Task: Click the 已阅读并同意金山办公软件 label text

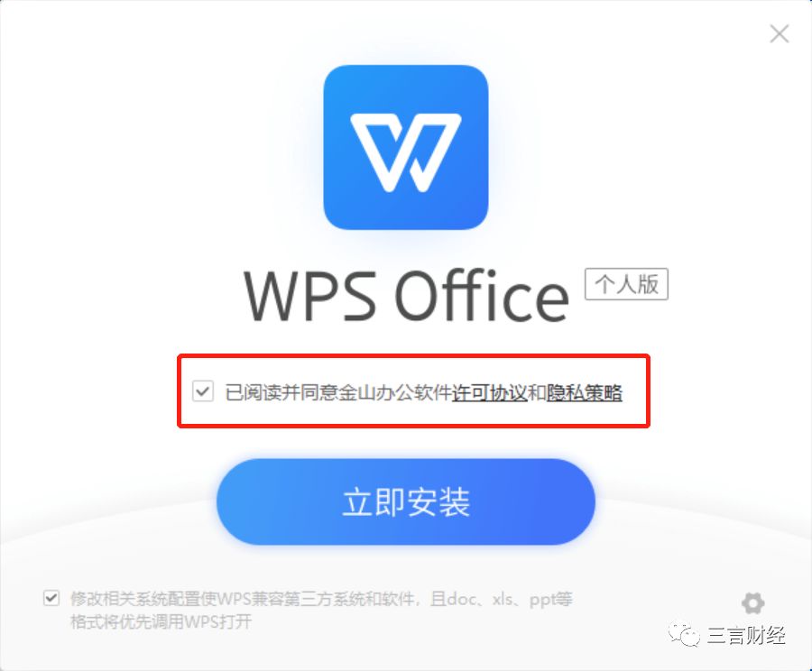Action: pyautogui.click(x=338, y=393)
